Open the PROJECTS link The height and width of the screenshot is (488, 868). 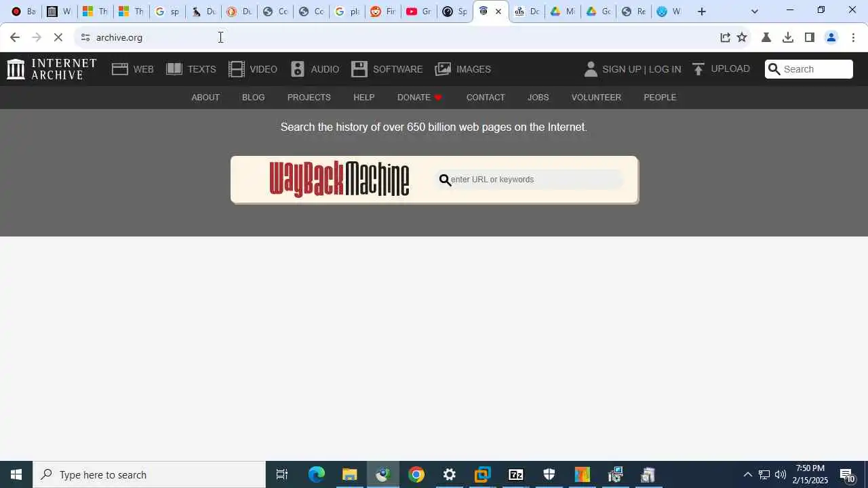(x=309, y=98)
